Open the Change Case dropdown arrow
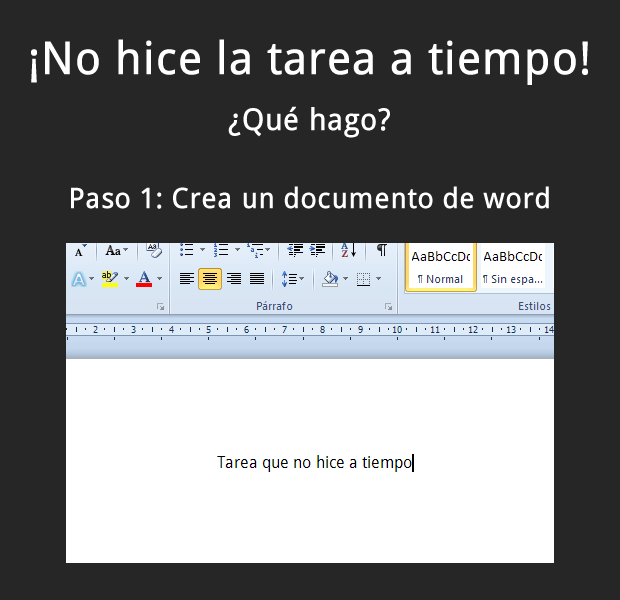This screenshot has width=620, height=600. click(126, 250)
